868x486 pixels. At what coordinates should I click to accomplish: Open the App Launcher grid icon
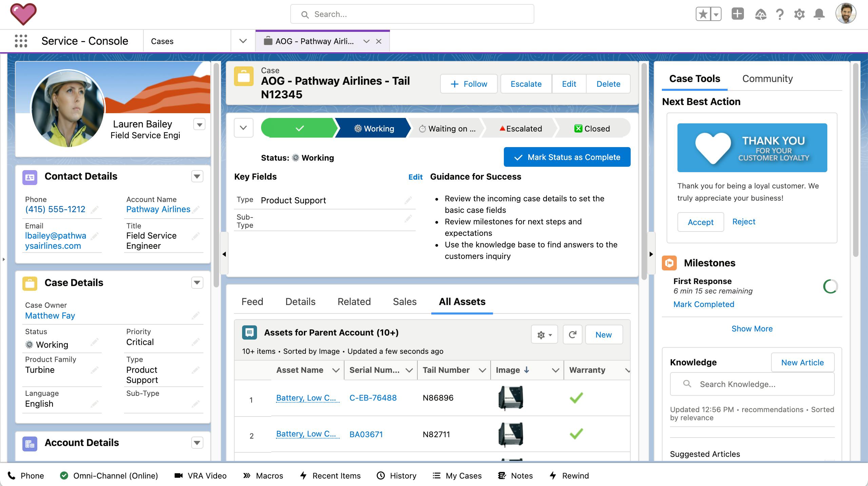21,41
